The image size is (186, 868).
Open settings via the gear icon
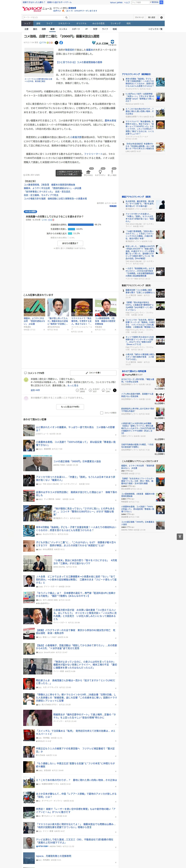[161, 18]
